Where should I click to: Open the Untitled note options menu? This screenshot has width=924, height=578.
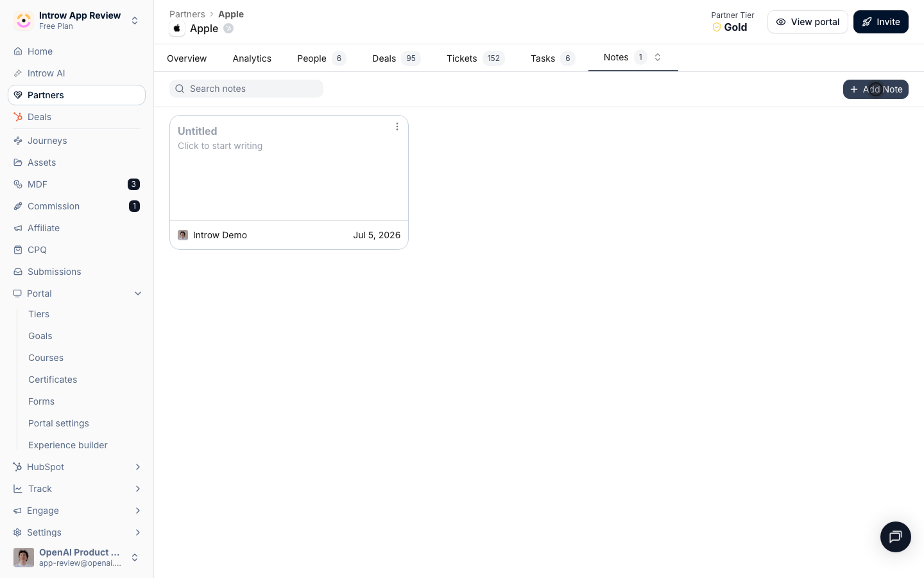(x=397, y=127)
